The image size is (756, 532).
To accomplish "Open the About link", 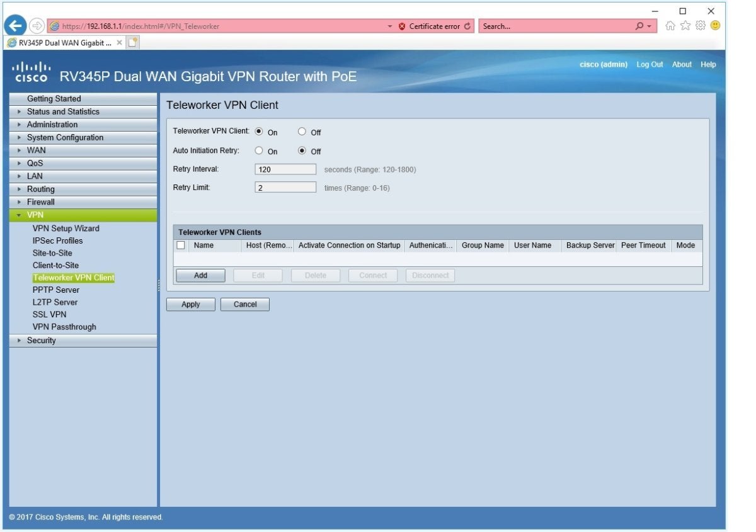I will point(682,64).
